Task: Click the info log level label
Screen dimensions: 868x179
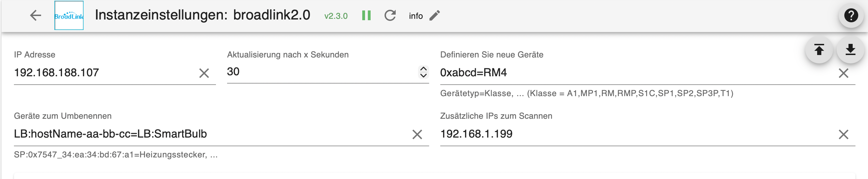Action: click(416, 16)
